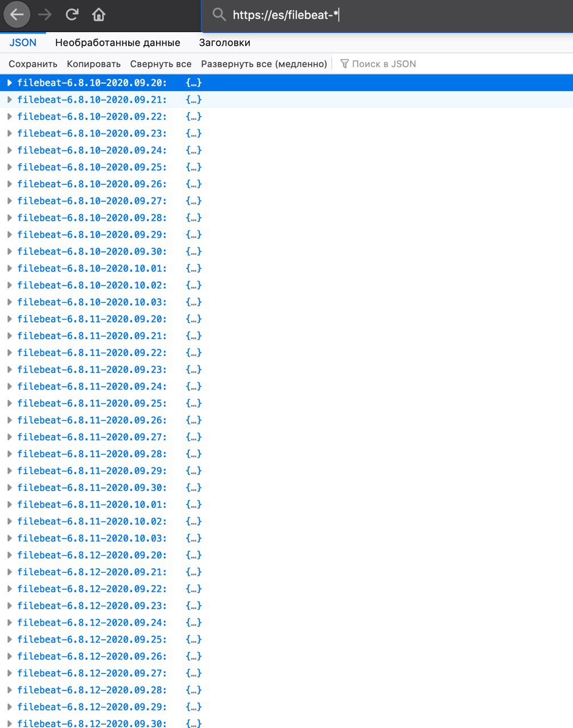Select key filebeat-6.8.11-2020.09.25

coord(92,403)
